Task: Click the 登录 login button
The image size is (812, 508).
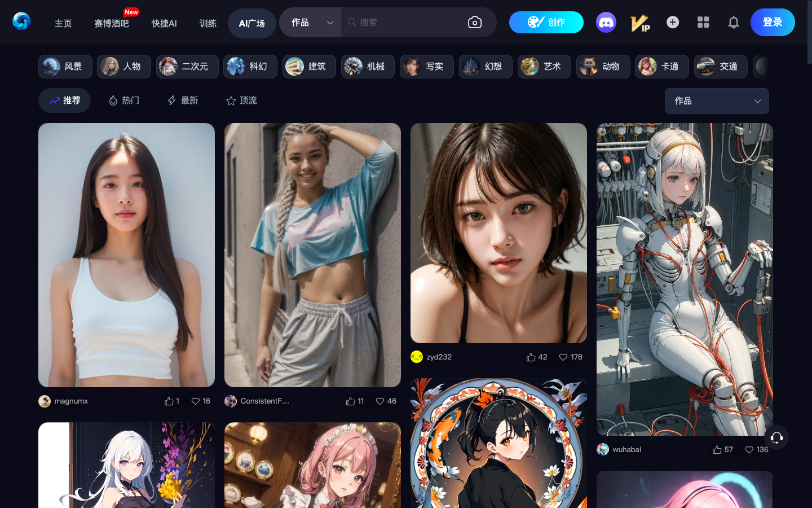Action: coord(773,22)
